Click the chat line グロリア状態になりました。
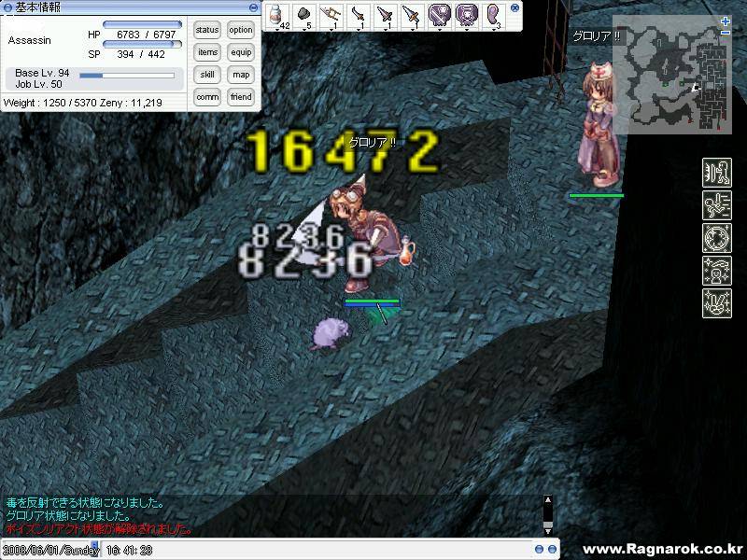 pyautogui.click(x=68, y=516)
